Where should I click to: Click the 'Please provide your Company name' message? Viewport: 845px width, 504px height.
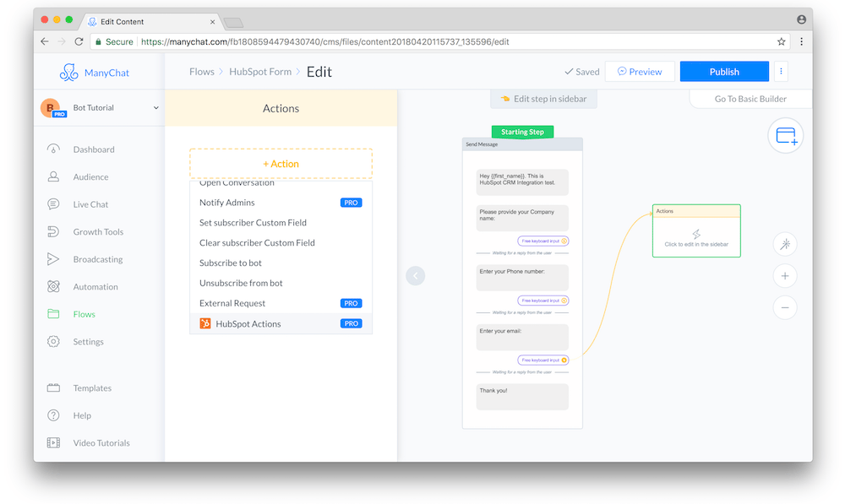(522, 218)
